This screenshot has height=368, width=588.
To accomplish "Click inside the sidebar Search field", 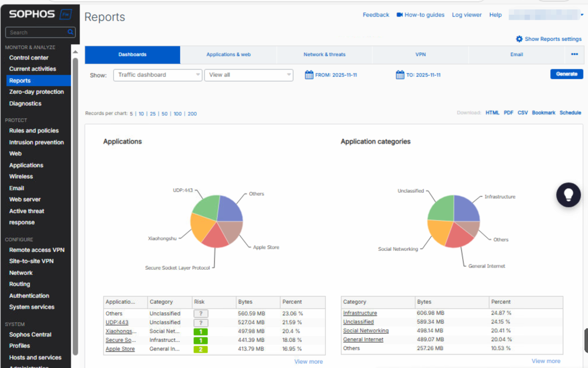I will point(36,33).
